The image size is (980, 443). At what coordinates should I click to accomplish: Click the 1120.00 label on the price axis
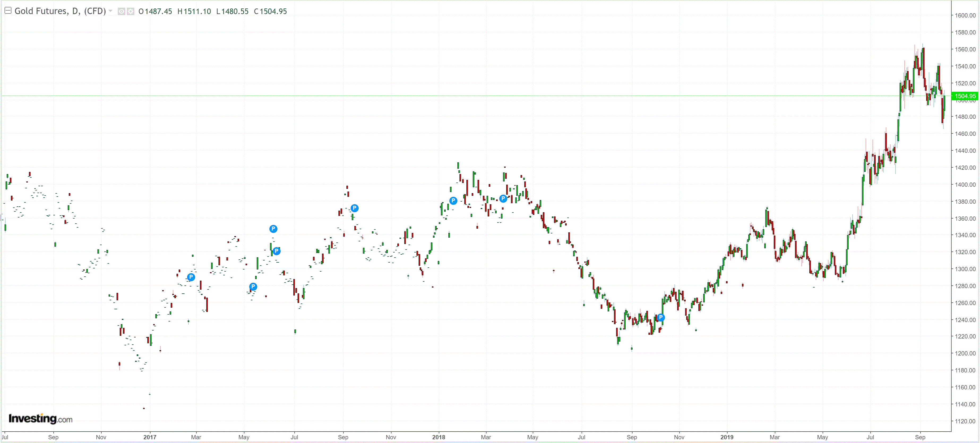click(965, 421)
